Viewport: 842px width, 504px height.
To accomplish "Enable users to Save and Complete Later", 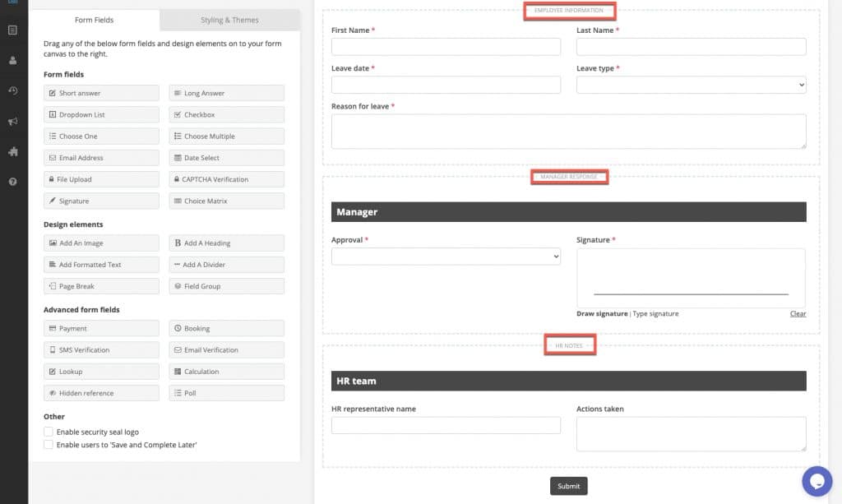I will [x=49, y=445].
